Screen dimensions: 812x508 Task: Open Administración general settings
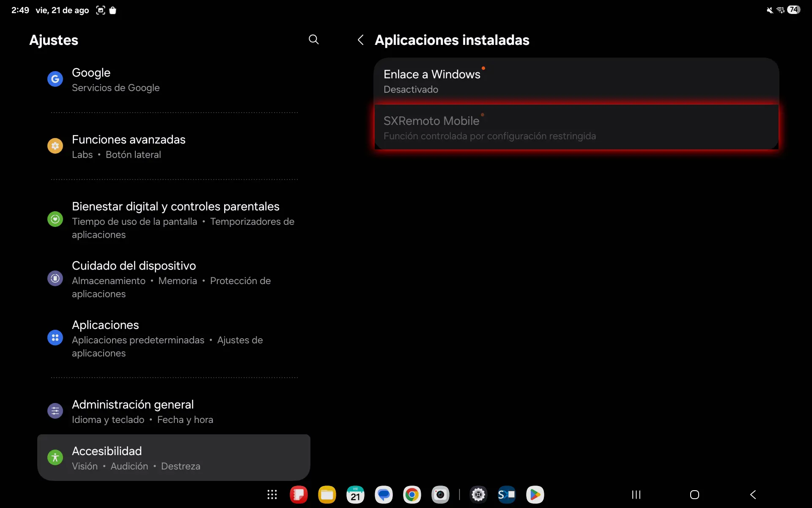(x=174, y=411)
